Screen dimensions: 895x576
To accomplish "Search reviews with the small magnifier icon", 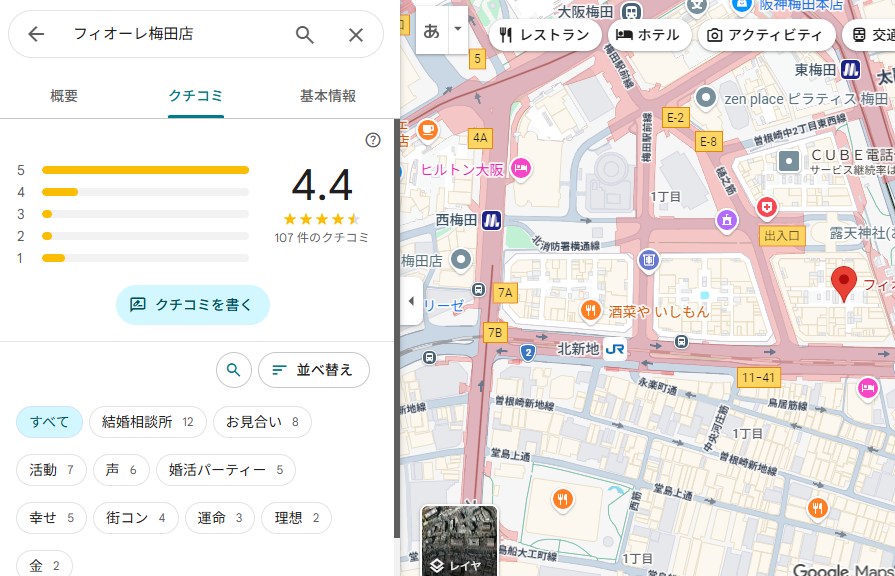I will click(233, 370).
